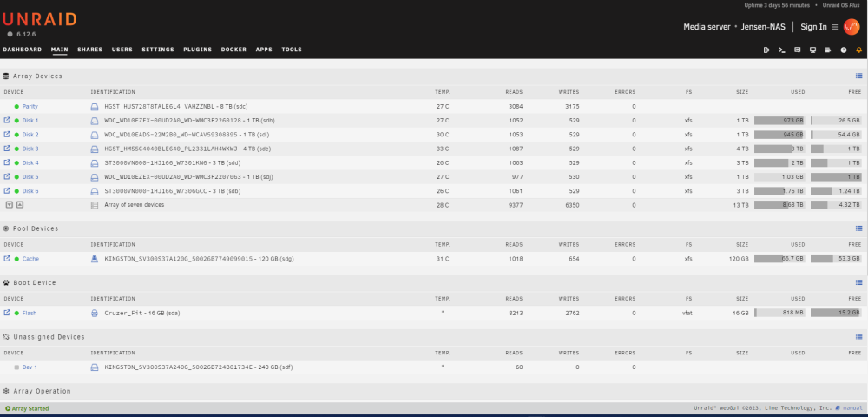Image resolution: width=868 pixels, height=417 pixels.
Task: Click the Array Devices stack icon
Action: [6, 76]
